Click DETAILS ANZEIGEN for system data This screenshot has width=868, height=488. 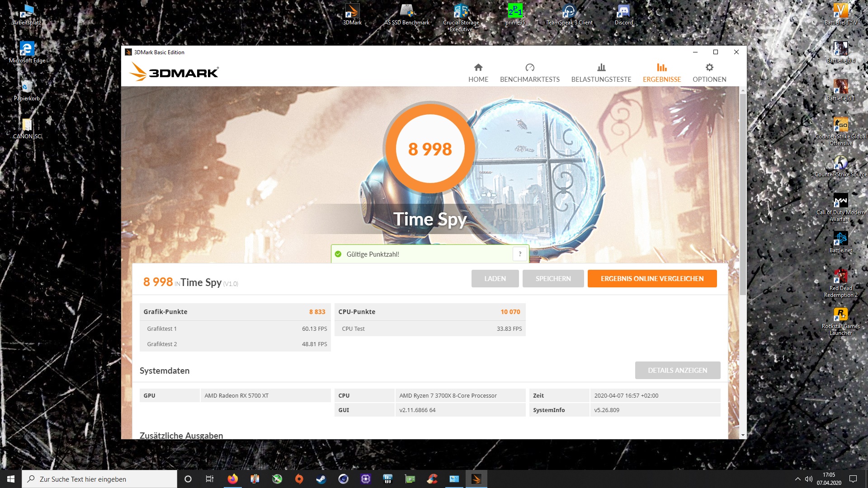pyautogui.click(x=677, y=370)
